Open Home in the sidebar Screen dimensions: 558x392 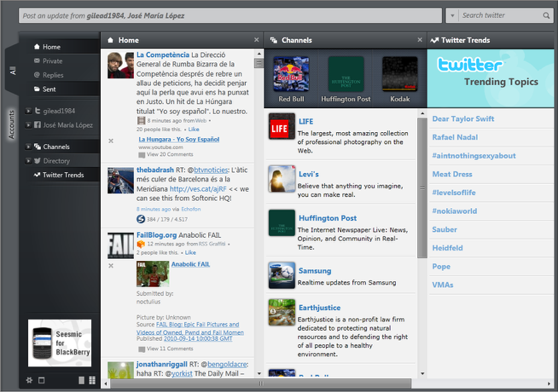(x=52, y=47)
